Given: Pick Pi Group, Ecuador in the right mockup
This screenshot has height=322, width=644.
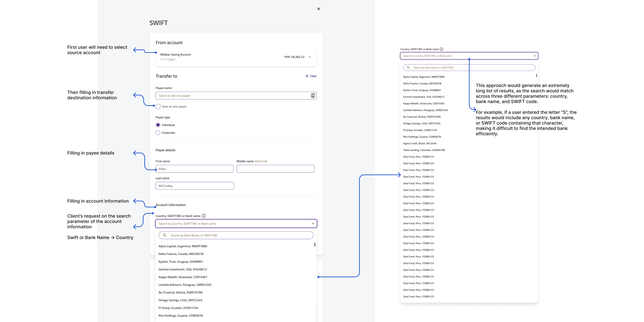Looking at the screenshot, I should pyautogui.click(x=420, y=130).
